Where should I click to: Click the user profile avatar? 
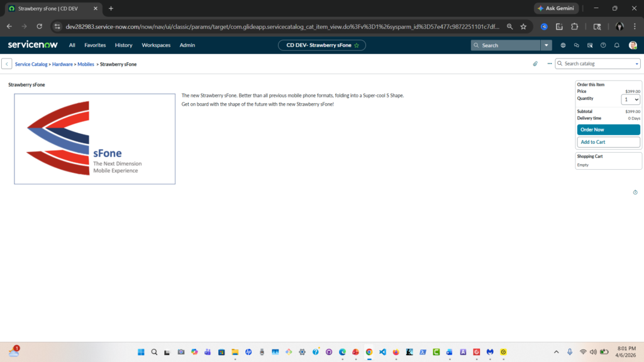[633, 45]
